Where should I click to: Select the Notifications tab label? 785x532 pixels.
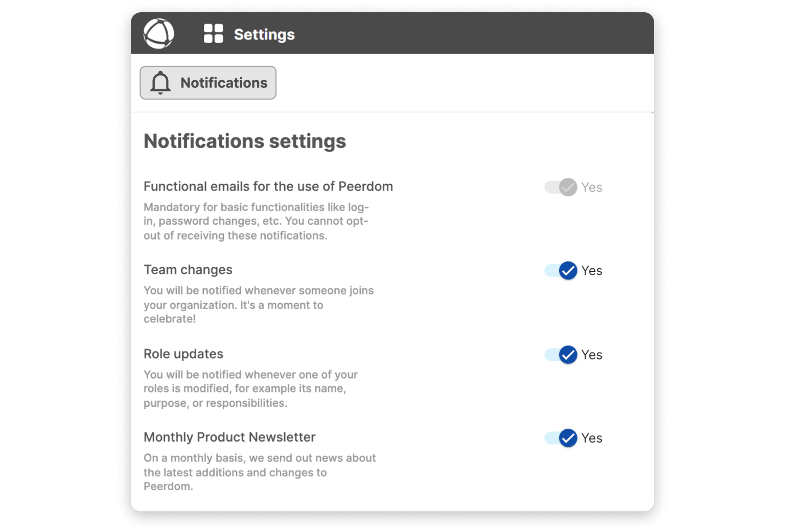224,83
